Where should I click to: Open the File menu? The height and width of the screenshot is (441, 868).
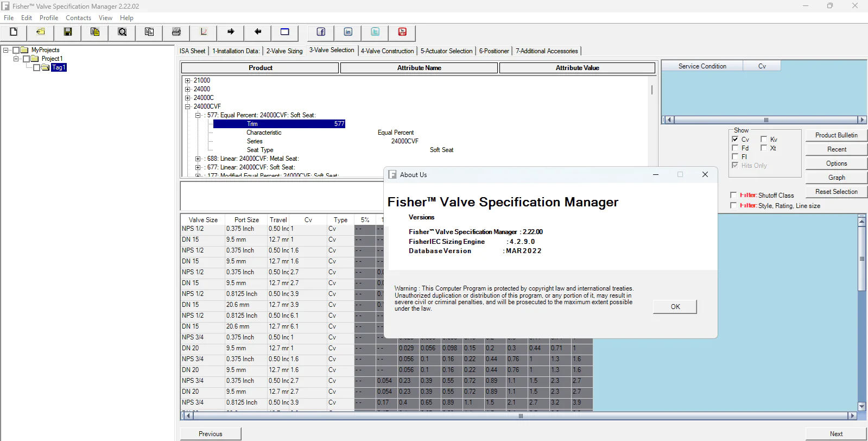[9, 18]
